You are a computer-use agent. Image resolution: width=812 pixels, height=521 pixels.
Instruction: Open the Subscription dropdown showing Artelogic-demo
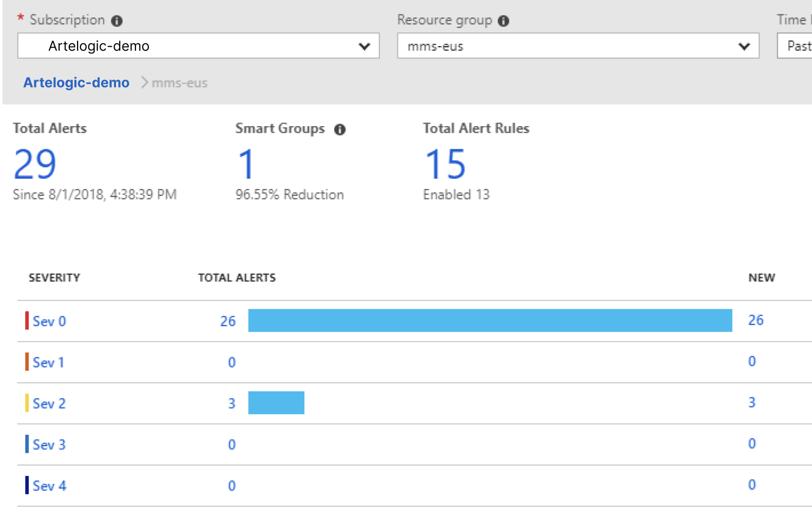(x=199, y=46)
